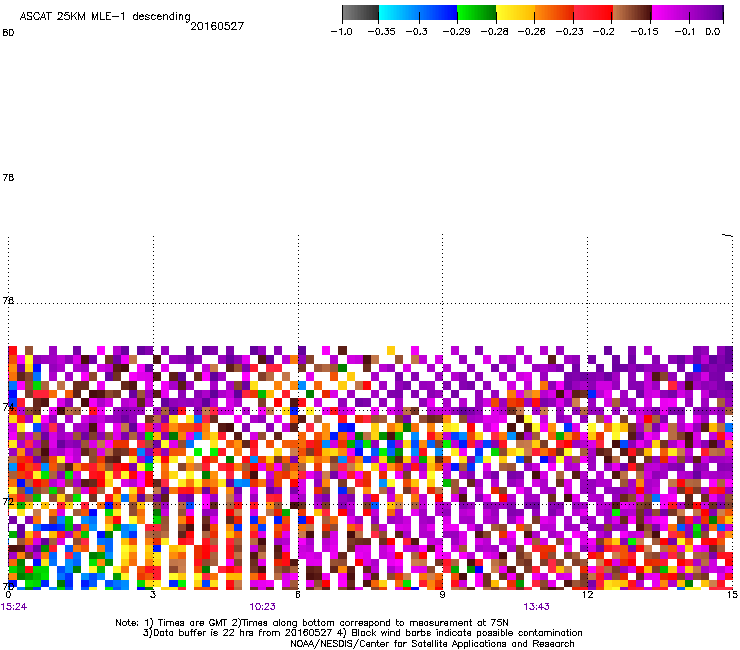Screen dimensions: 740x650
Task: Click the longitude label '12' on the bottom axis
Action: click(x=588, y=595)
